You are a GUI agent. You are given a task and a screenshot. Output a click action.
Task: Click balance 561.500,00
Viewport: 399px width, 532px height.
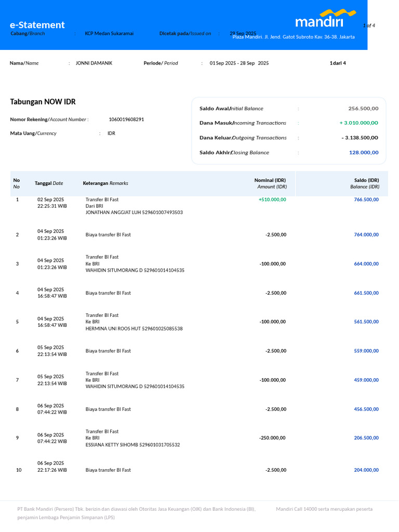pyautogui.click(x=366, y=322)
